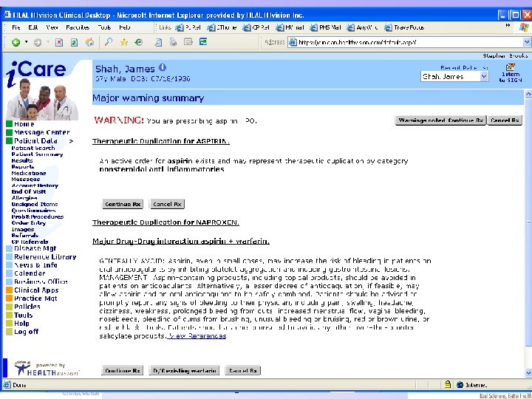The height and width of the screenshot is (399, 532).
Task: Click the Stop icon with red X
Action: tap(59, 42)
